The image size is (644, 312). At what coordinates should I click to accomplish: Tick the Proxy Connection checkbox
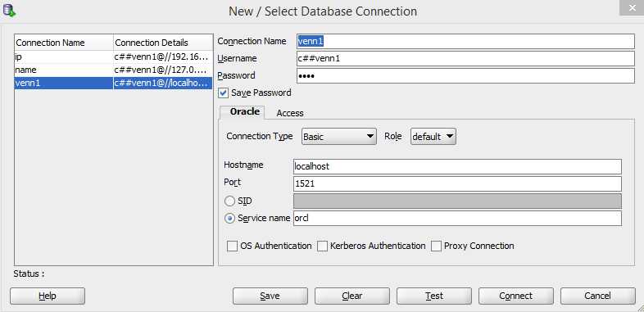(x=436, y=246)
